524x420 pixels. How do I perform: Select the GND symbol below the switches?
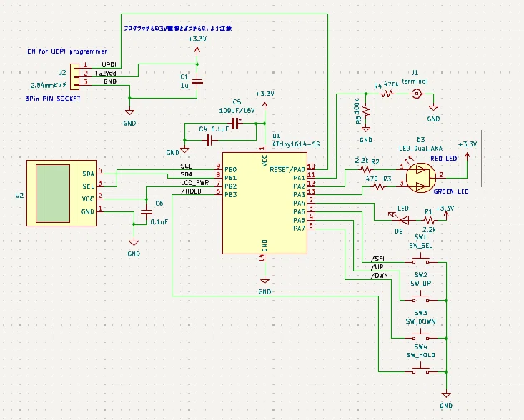coord(446,395)
